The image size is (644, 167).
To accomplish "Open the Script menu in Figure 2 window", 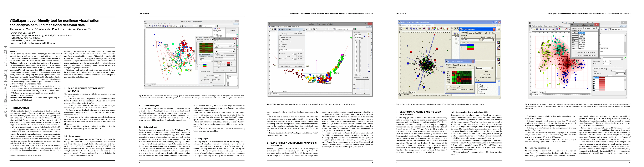I will tap(277, 27).
